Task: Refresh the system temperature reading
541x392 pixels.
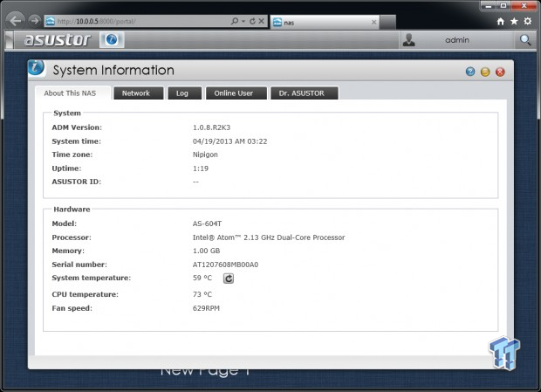Action: 229,279
